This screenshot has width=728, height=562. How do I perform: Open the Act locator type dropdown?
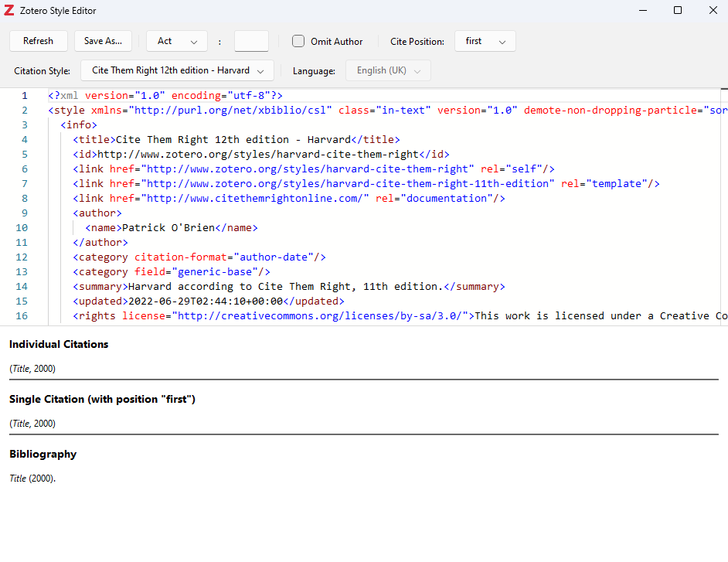pyautogui.click(x=177, y=41)
